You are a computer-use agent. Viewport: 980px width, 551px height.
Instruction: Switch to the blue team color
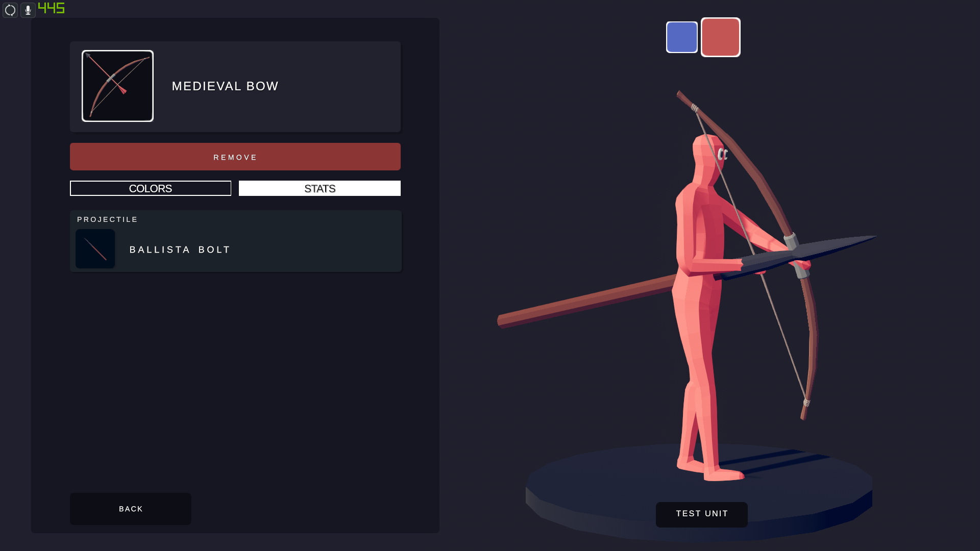pyautogui.click(x=682, y=37)
